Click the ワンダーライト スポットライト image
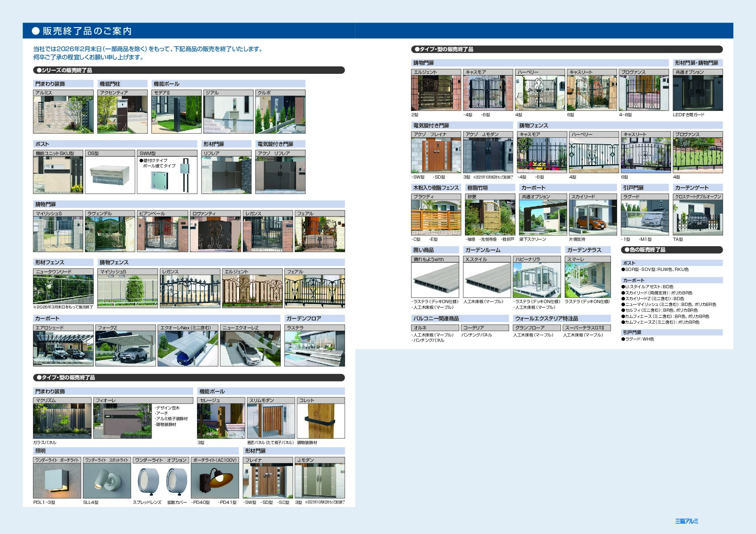Viewport: 756px width, 534px height. (x=107, y=481)
